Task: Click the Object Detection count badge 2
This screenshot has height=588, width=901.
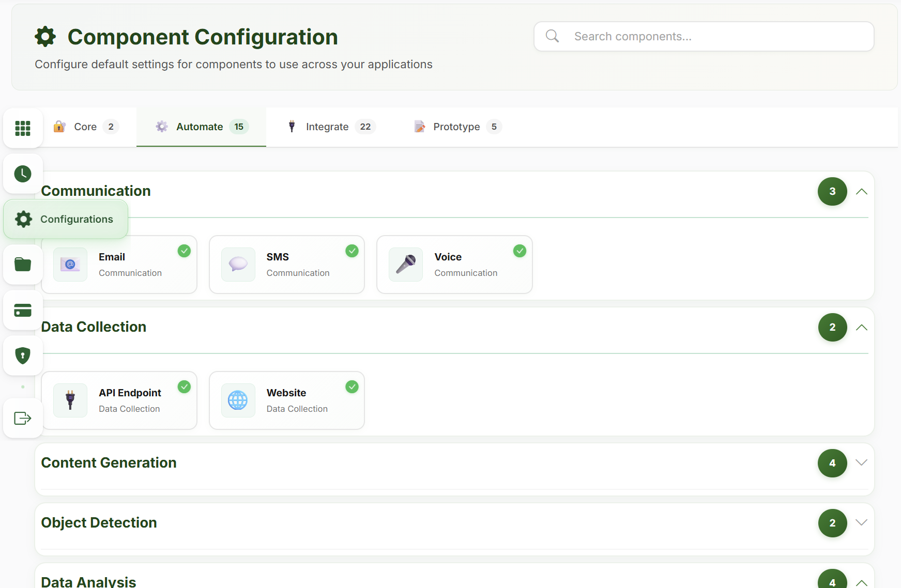Action: (832, 523)
